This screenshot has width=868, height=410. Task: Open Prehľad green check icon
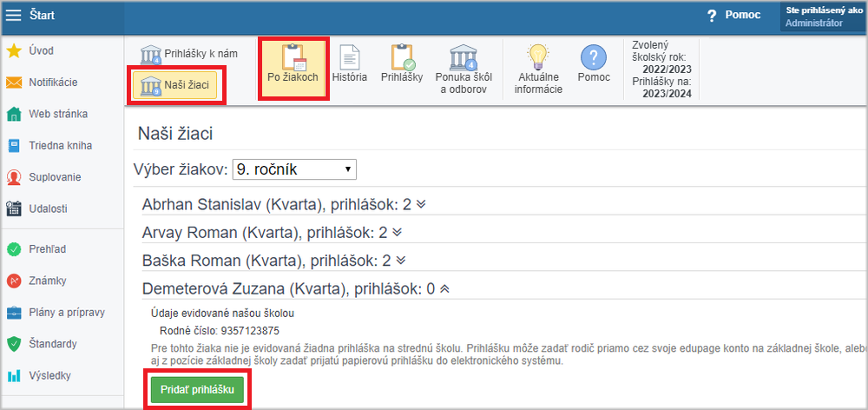click(x=13, y=249)
